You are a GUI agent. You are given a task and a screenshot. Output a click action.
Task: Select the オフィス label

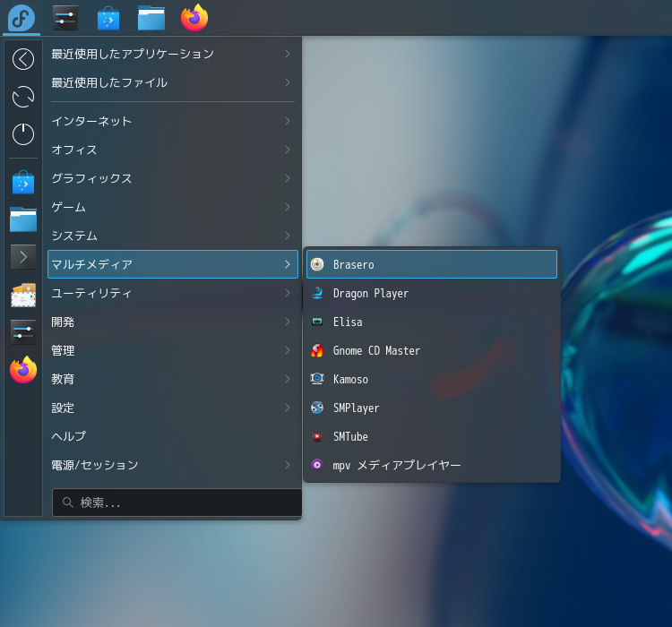tap(74, 150)
